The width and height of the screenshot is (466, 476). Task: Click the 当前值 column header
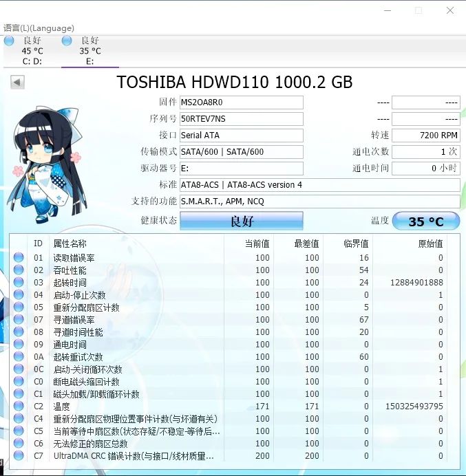tap(257, 244)
